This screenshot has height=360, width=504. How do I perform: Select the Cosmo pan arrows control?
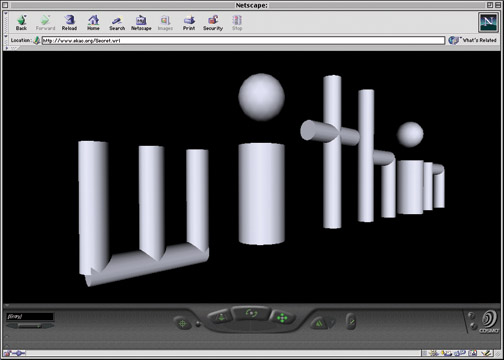click(x=282, y=318)
